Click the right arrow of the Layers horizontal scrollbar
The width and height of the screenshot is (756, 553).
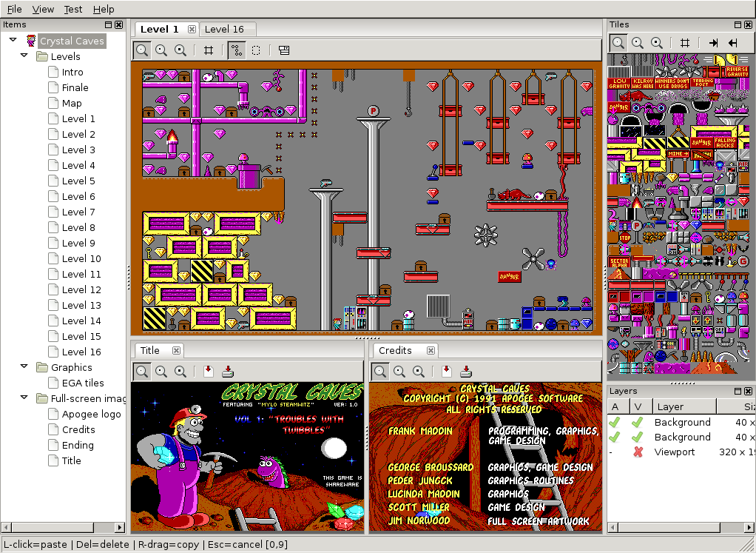[750, 527]
